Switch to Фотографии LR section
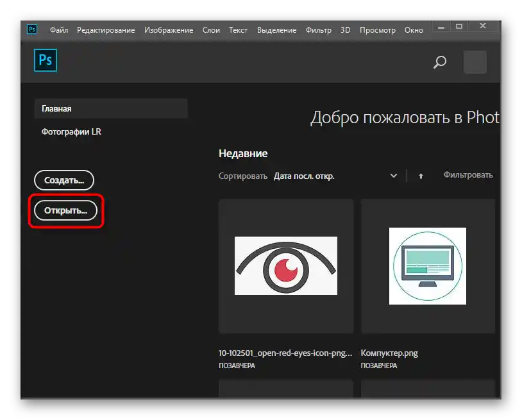The height and width of the screenshot is (420, 522). click(71, 132)
